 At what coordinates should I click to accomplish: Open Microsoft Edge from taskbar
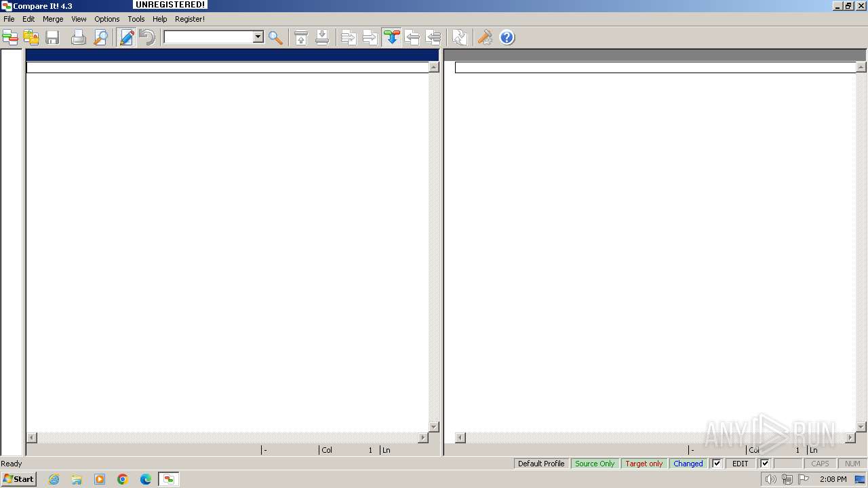point(146,479)
